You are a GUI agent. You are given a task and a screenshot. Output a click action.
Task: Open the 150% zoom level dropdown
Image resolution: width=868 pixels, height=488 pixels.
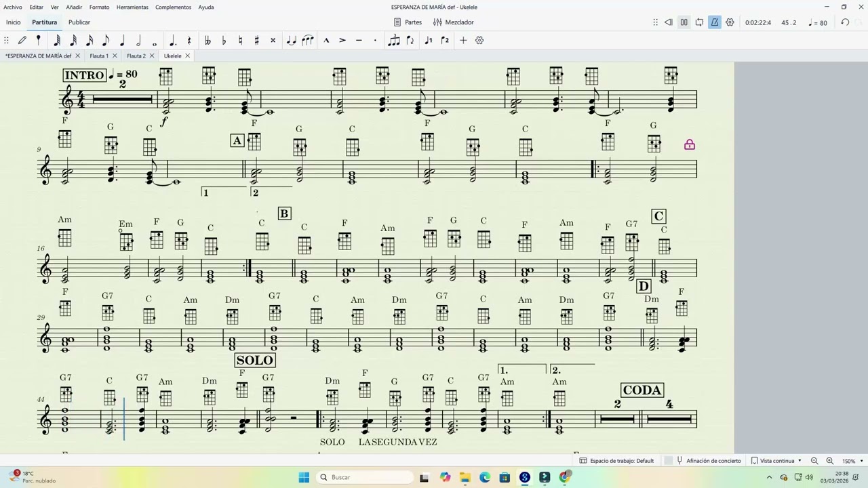point(852,461)
